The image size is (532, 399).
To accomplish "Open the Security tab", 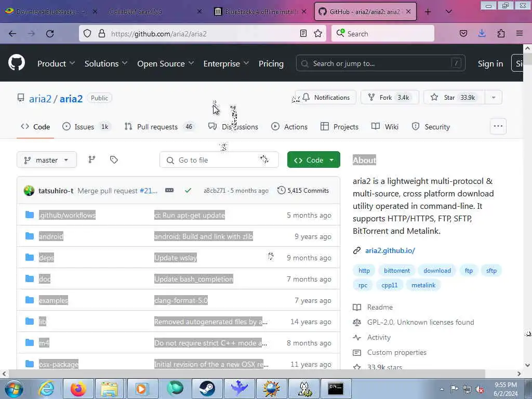I will pyautogui.click(x=431, y=127).
